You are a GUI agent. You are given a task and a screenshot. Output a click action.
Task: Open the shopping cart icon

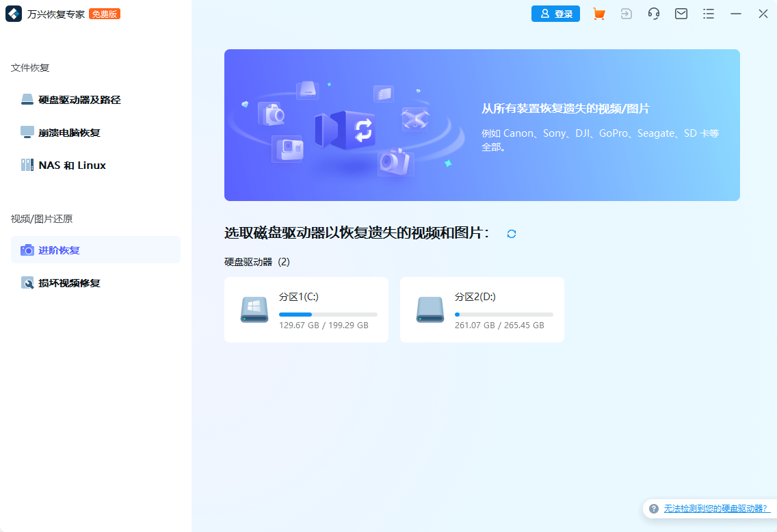(598, 14)
